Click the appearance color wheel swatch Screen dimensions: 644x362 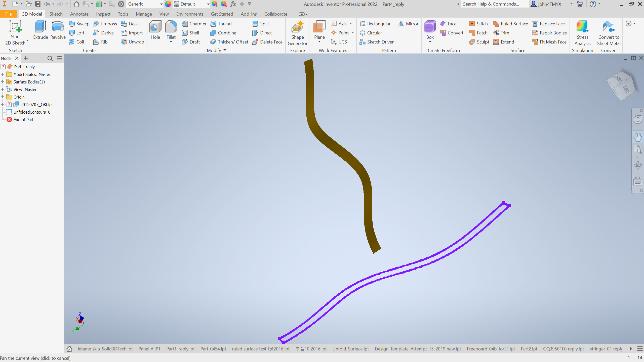168,4
